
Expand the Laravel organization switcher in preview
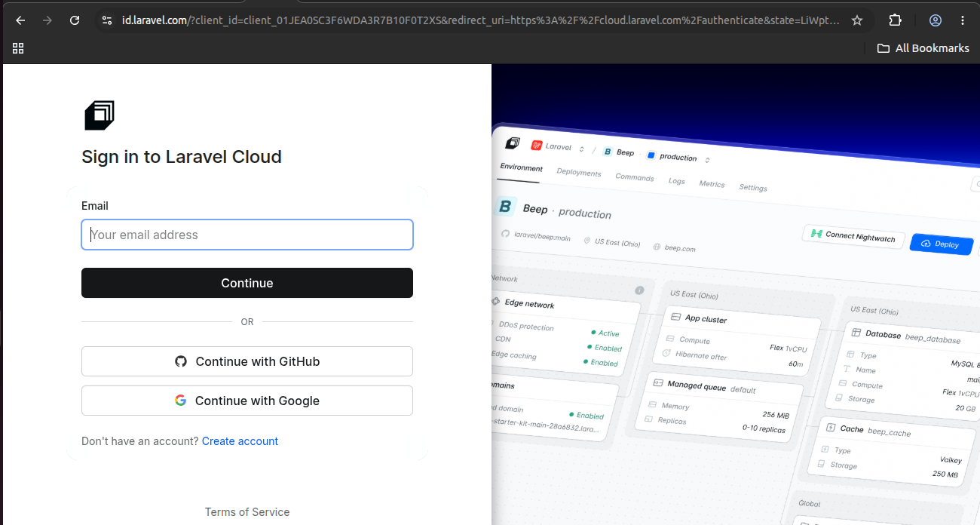pos(581,149)
